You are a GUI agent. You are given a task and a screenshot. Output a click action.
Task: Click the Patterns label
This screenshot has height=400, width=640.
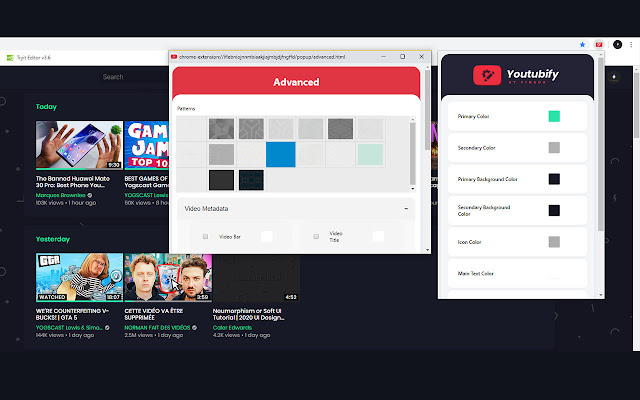click(186, 109)
